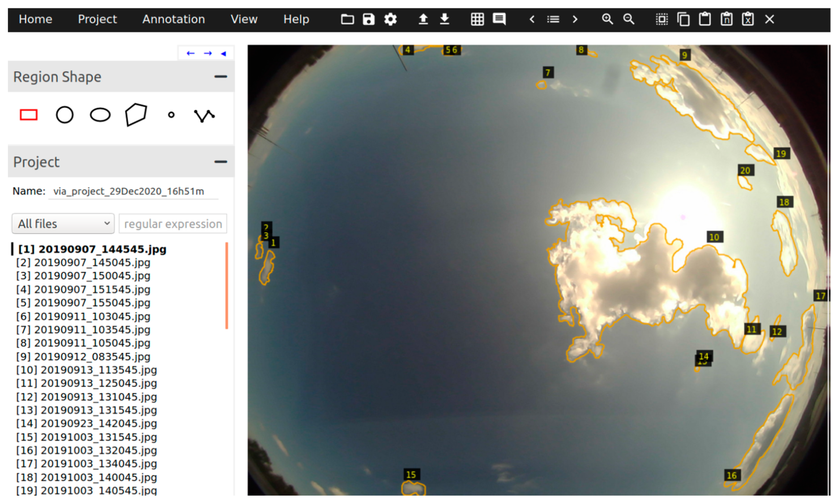837x504 pixels.
Task: Click the regular expression filter field
Action: pyautogui.click(x=173, y=224)
